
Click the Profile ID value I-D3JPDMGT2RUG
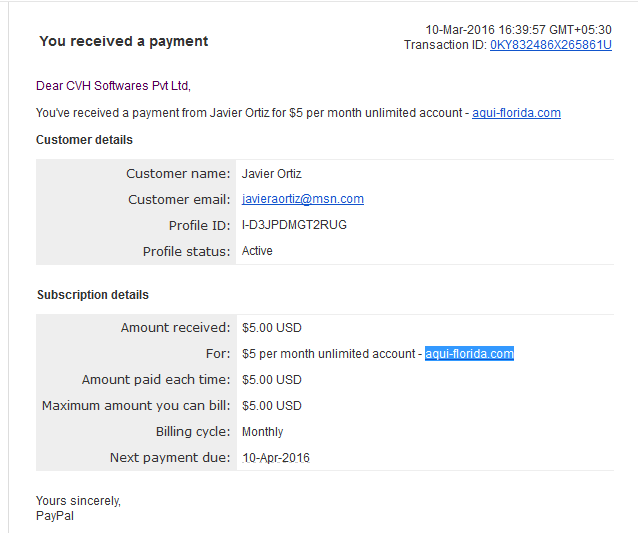click(294, 225)
